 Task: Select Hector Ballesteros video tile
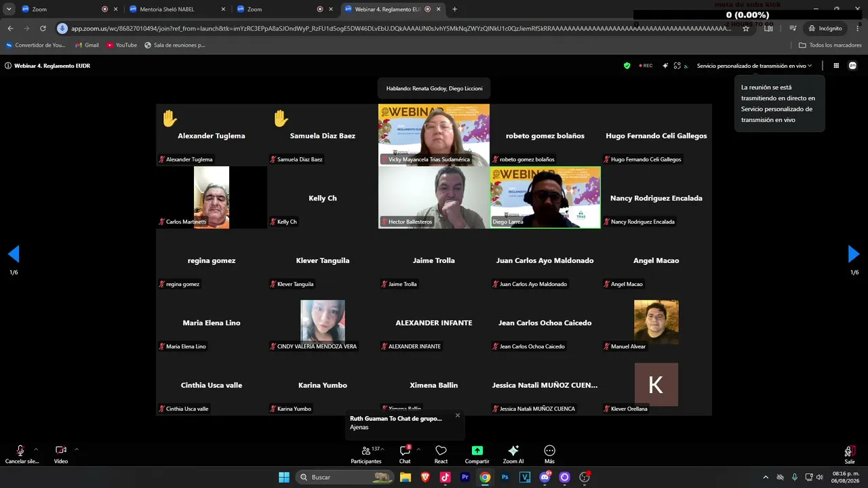[434, 197]
